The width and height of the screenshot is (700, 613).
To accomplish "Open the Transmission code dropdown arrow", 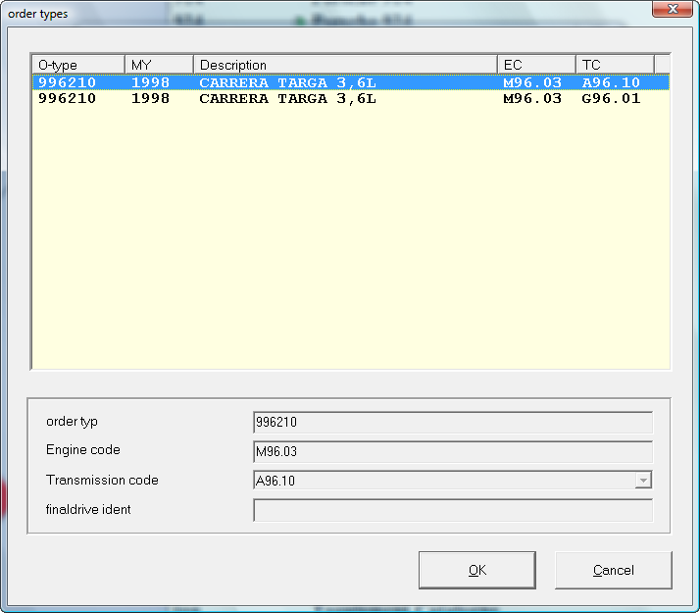I will click(x=643, y=481).
